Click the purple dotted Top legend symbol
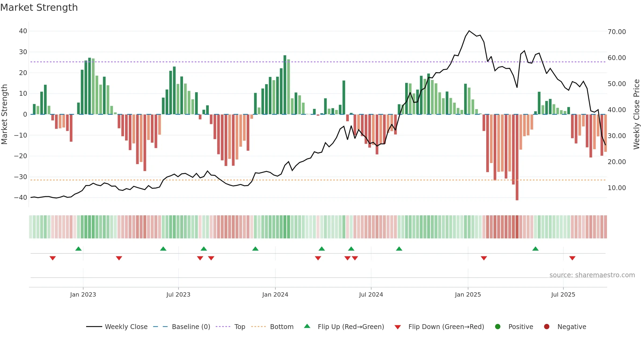The width and height of the screenshot is (644, 362). (223, 327)
